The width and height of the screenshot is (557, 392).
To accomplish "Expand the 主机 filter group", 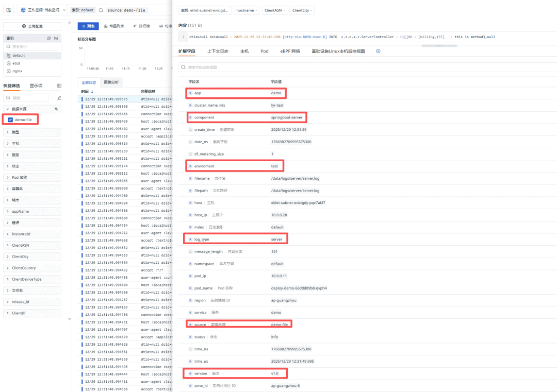I will (32, 144).
